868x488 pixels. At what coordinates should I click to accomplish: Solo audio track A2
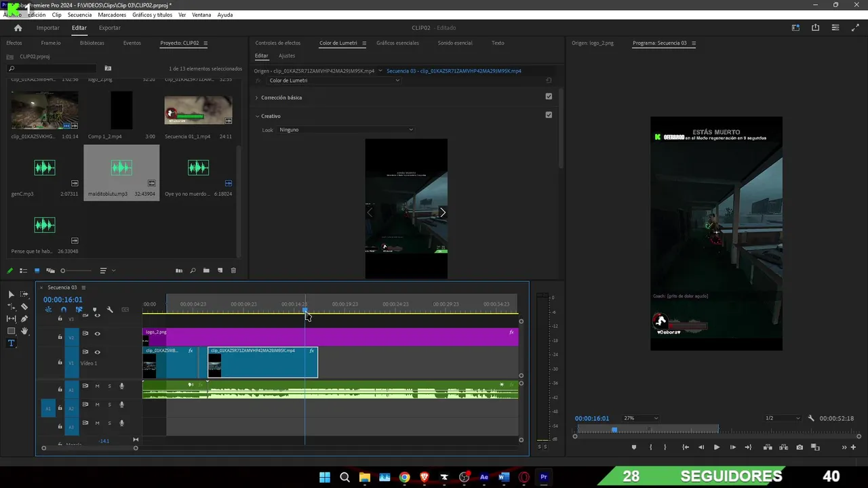pos(109,405)
